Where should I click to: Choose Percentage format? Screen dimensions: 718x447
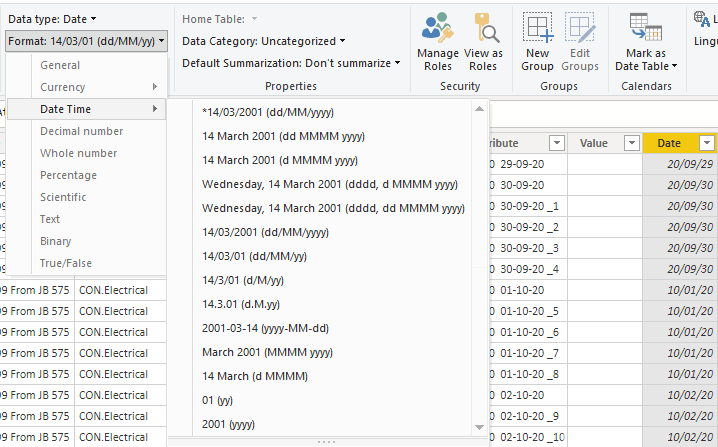pyautogui.click(x=87, y=175)
